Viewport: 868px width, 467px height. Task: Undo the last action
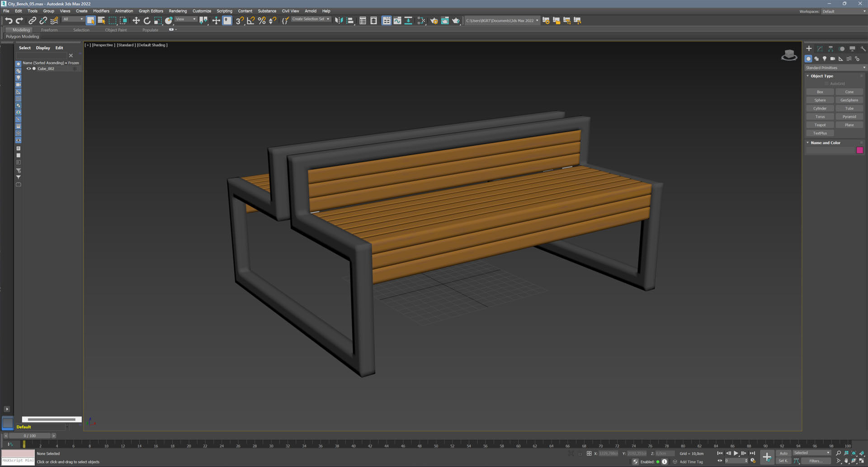9,20
